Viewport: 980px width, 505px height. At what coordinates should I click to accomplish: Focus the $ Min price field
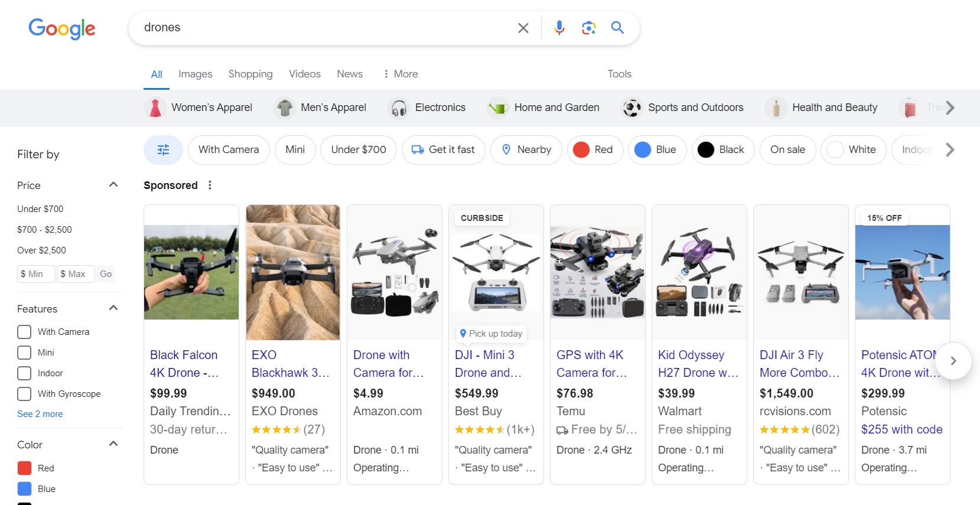point(36,274)
